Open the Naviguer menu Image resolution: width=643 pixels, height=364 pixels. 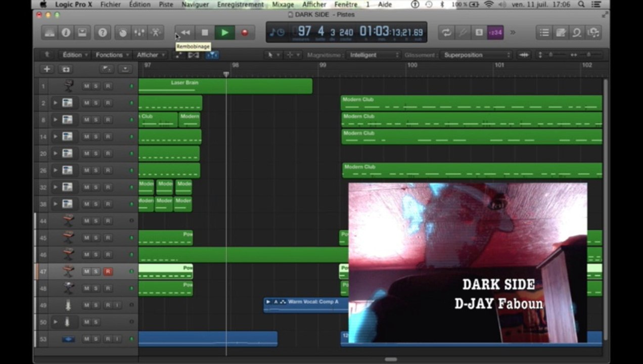coord(195,5)
